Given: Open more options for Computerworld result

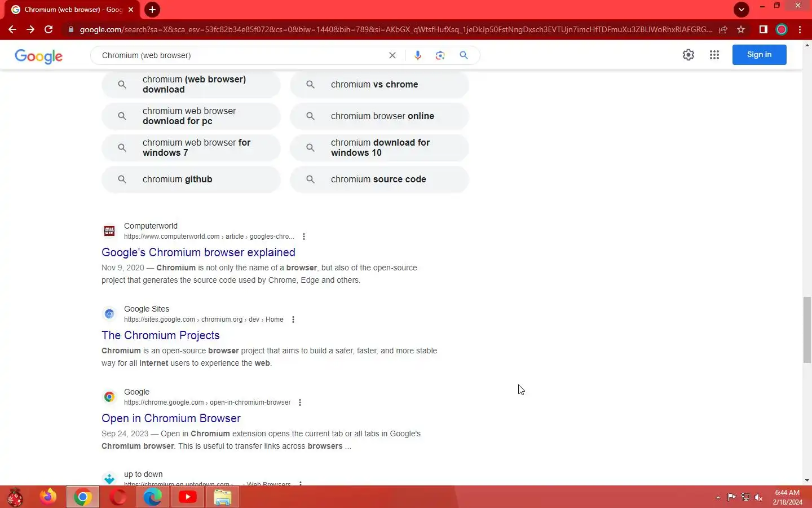Looking at the screenshot, I should [x=304, y=237].
